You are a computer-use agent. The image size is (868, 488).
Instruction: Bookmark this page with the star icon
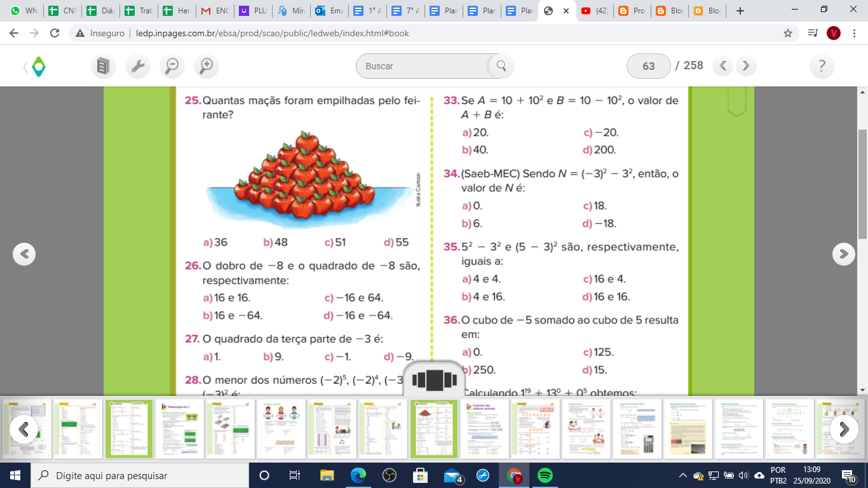pos(788,33)
